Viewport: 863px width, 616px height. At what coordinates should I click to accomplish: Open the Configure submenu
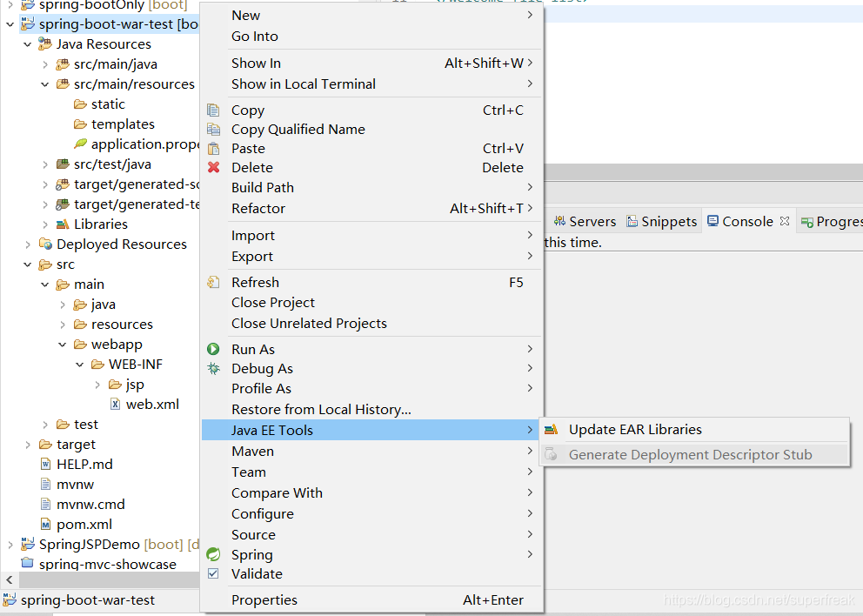371,514
